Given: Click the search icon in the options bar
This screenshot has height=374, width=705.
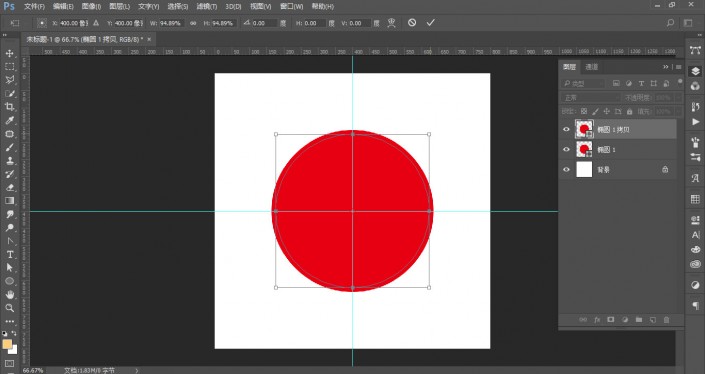Looking at the screenshot, I should [x=670, y=22].
